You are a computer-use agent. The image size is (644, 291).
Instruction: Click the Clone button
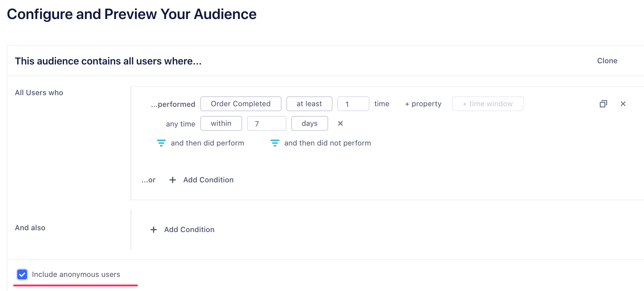607,60
